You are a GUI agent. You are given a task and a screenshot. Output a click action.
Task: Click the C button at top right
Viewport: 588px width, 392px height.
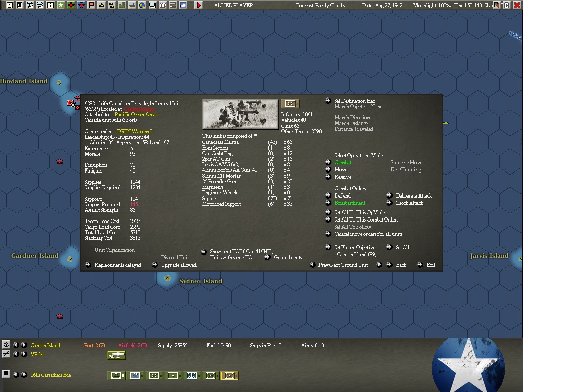point(507,5)
